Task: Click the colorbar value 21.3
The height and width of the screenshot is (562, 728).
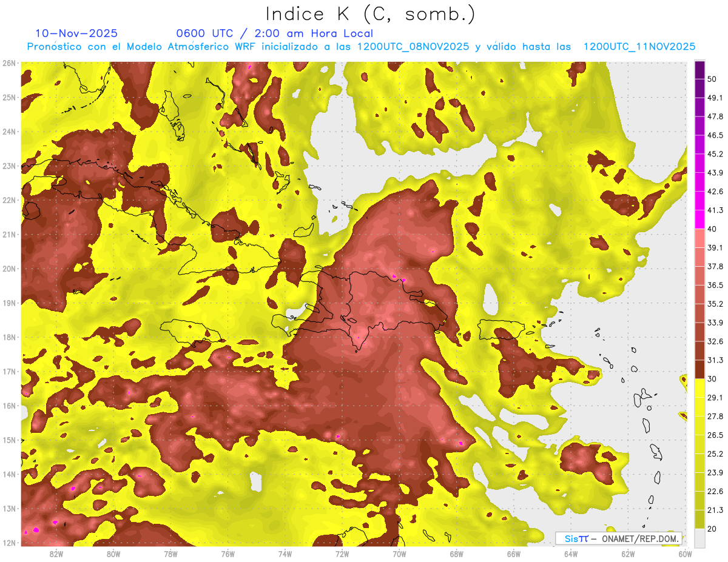Action: [715, 510]
